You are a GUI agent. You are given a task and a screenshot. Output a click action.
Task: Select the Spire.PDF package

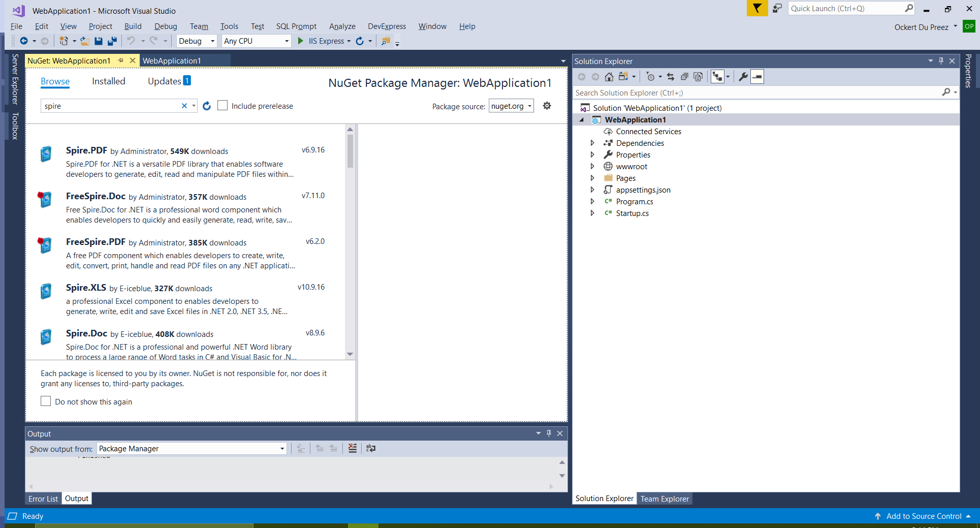click(184, 162)
